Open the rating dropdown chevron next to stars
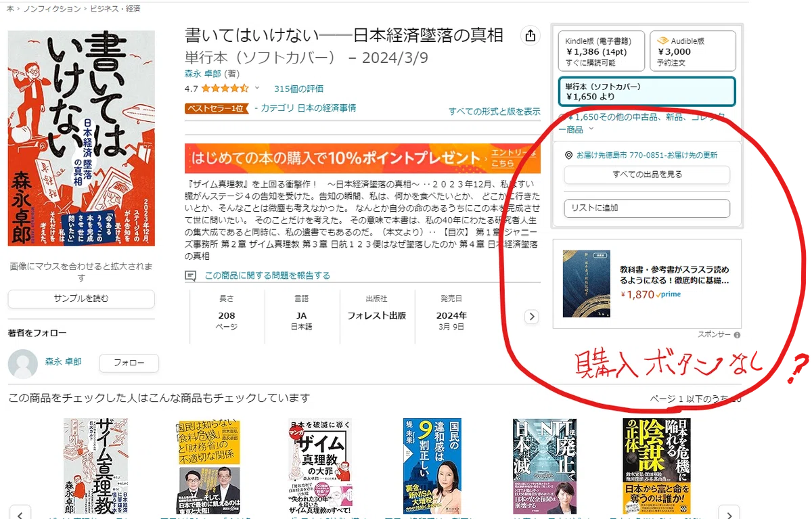The width and height of the screenshot is (812, 519). tap(257, 88)
